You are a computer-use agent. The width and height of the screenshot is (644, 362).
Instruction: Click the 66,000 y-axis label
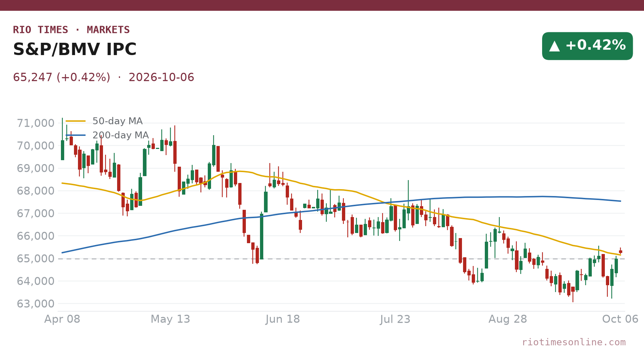pyautogui.click(x=36, y=236)
